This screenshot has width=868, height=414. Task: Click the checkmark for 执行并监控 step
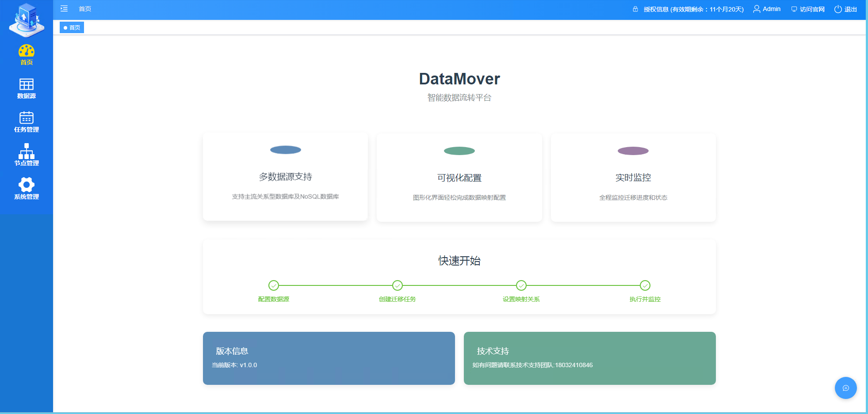pyautogui.click(x=645, y=285)
